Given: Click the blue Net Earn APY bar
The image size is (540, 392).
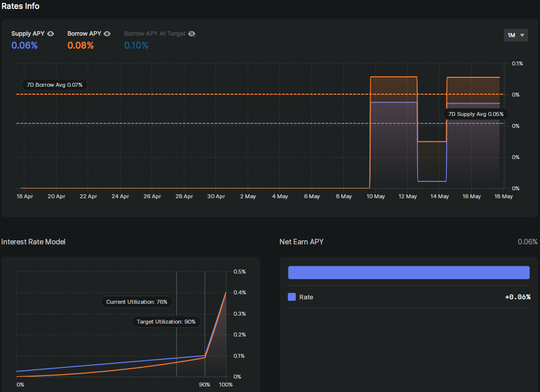Looking at the screenshot, I should coord(409,273).
